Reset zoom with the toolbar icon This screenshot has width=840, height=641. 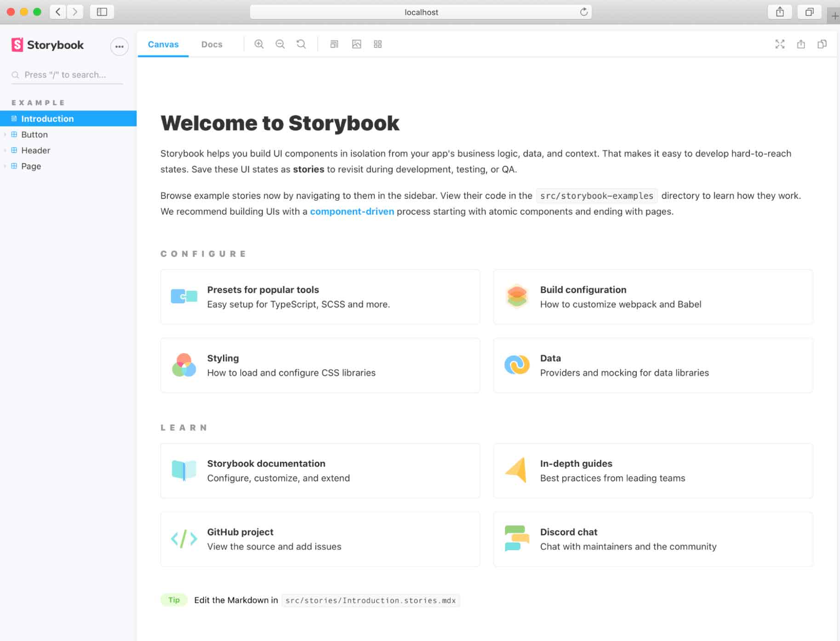[301, 44]
